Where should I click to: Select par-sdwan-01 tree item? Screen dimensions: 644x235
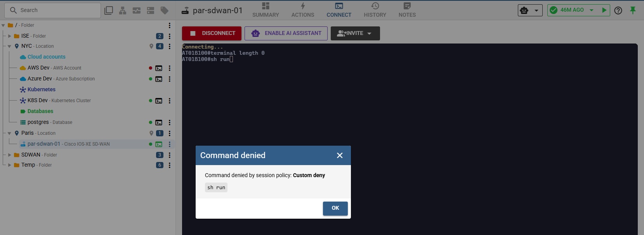point(68,144)
